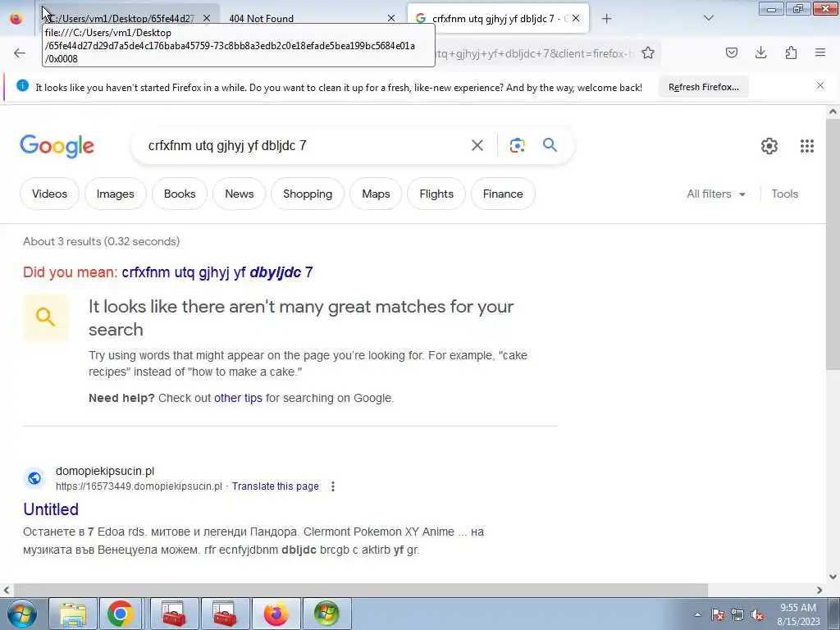
Task: Expand the All filters dropdown
Action: point(716,194)
